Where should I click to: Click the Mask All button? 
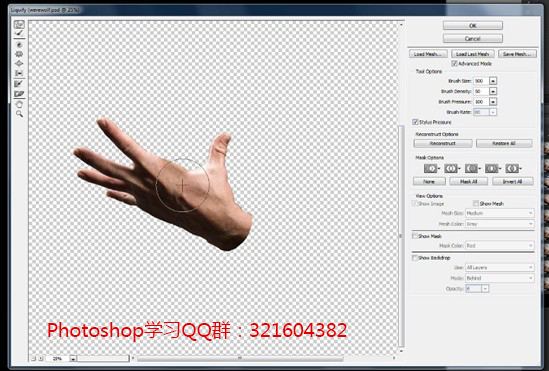pos(468,182)
